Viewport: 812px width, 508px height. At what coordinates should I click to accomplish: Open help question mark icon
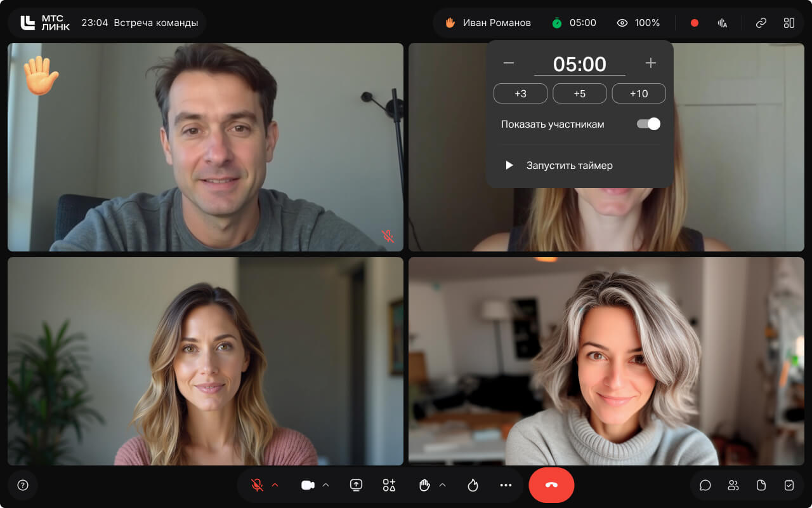[x=23, y=485]
